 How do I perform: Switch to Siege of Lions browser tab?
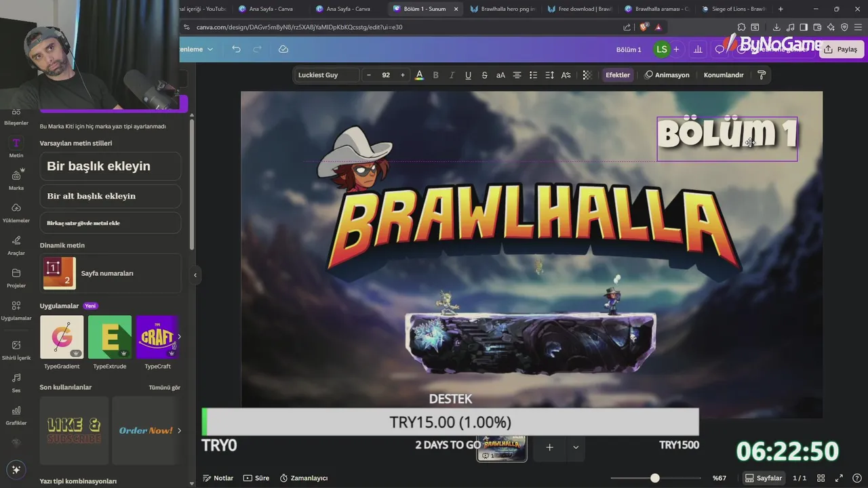[x=734, y=9]
